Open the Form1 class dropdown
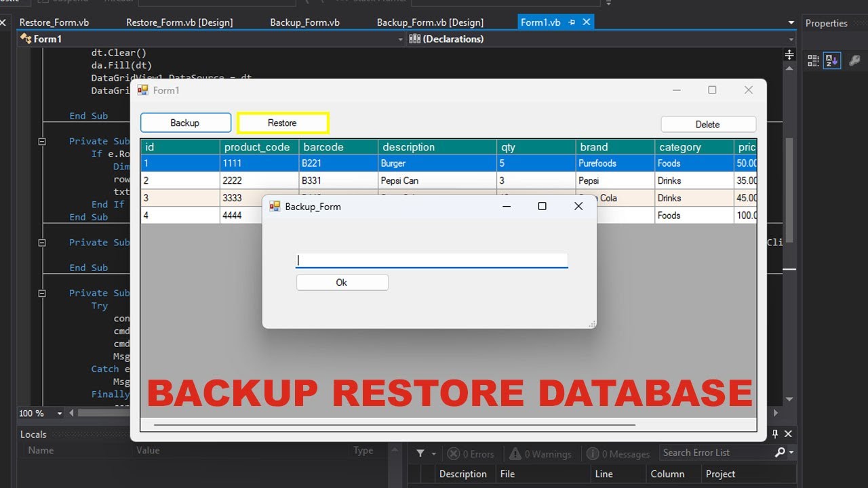This screenshot has height=488, width=868. tap(400, 39)
